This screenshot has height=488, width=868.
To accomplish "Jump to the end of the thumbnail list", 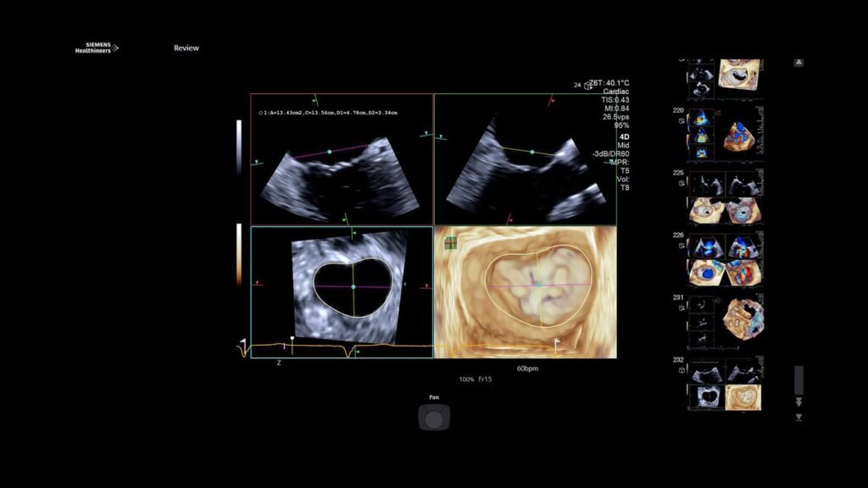I will (x=798, y=402).
